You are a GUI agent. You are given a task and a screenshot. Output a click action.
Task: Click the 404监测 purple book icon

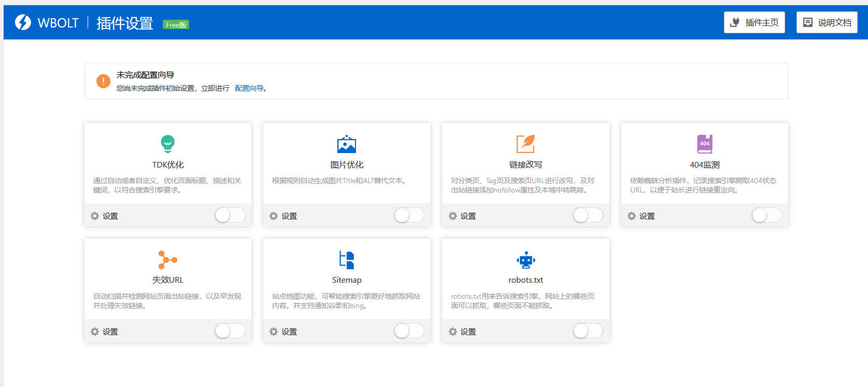tap(705, 144)
